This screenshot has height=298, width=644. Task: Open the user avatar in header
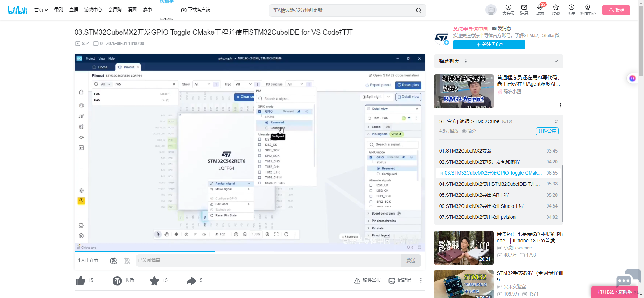491,10
